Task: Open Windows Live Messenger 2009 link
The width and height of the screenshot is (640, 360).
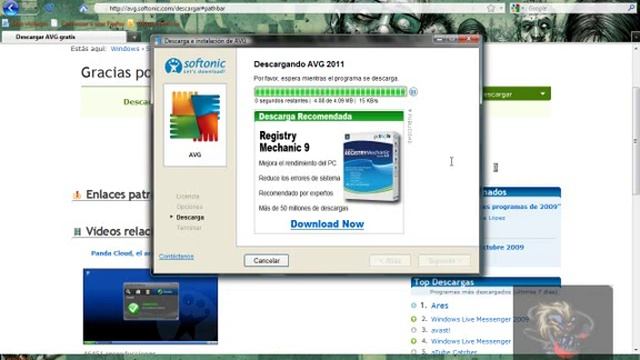Action: pyautogui.click(x=480, y=319)
